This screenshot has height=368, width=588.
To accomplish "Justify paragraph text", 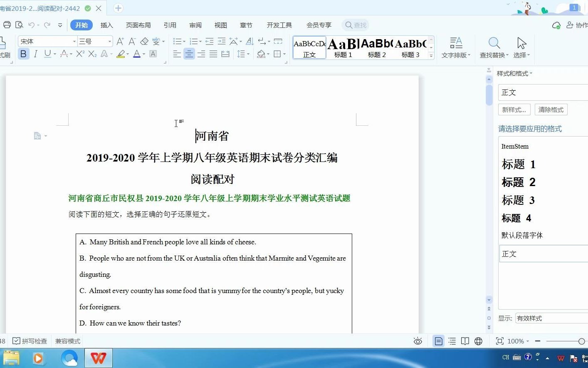I will pos(213,54).
